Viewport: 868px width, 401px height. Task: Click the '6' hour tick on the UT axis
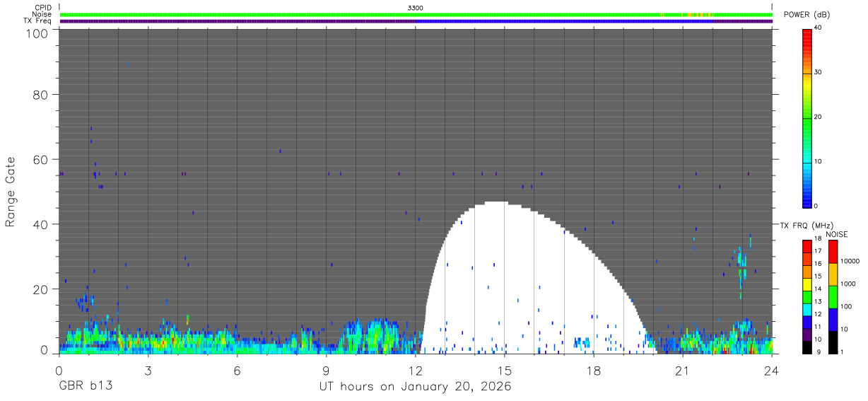coord(237,370)
